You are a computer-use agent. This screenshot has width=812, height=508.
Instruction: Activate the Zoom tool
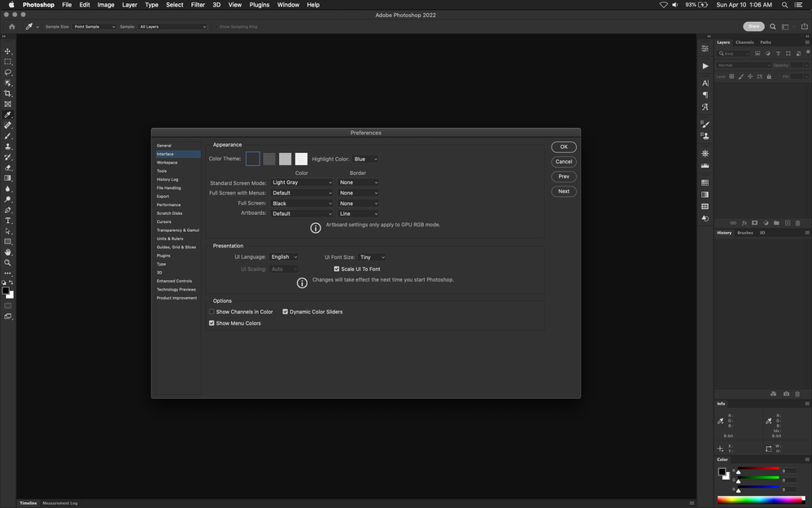tap(8, 263)
